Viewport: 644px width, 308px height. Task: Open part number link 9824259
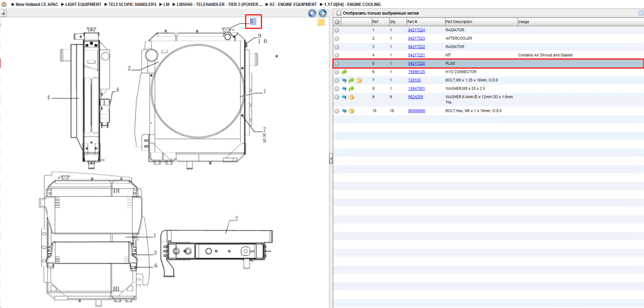pos(415,97)
